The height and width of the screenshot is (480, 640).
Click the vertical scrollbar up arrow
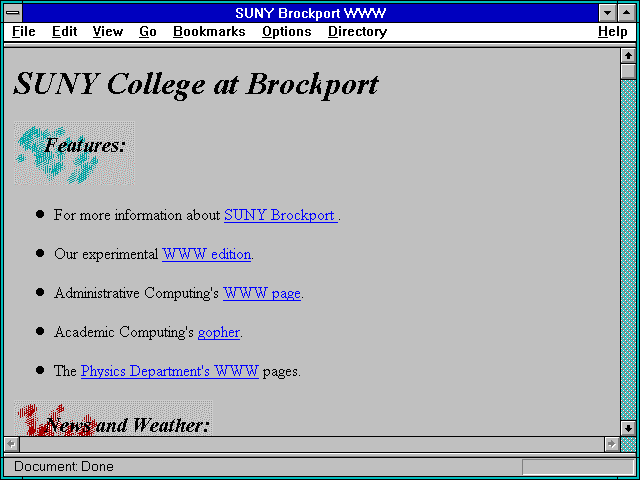pos(628,56)
